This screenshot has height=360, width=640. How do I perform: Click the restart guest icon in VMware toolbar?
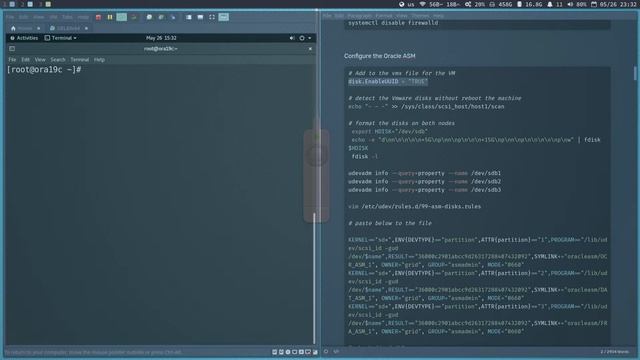pyautogui.click(x=134, y=17)
